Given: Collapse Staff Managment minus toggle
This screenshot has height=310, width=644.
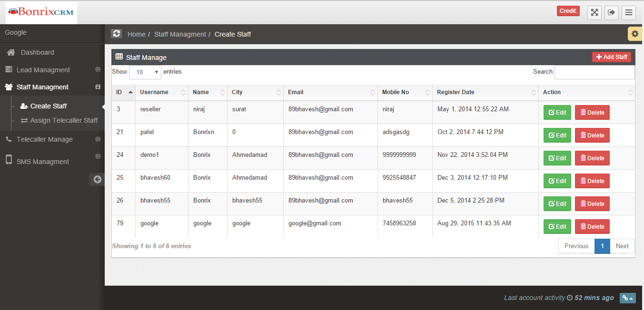Looking at the screenshot, I should click(98, 87).
